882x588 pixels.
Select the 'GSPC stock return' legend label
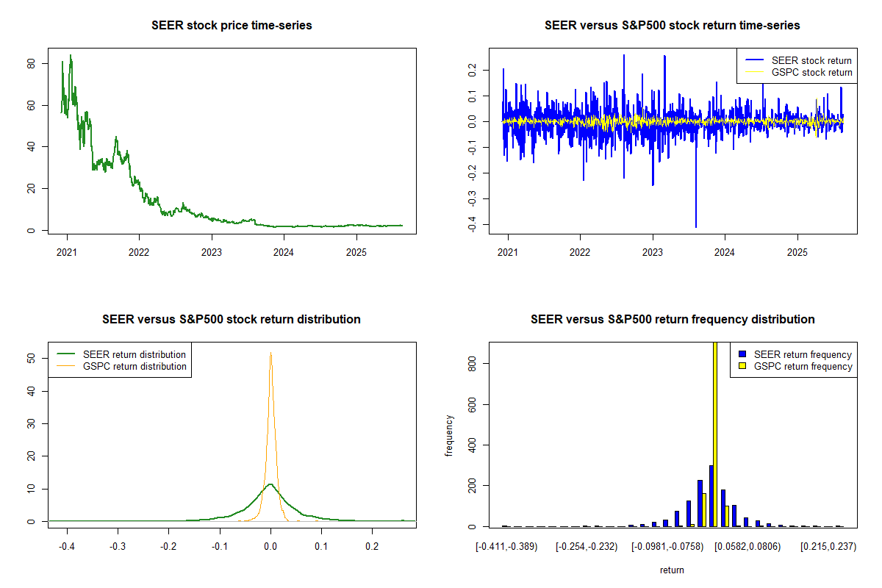(811, 73)
